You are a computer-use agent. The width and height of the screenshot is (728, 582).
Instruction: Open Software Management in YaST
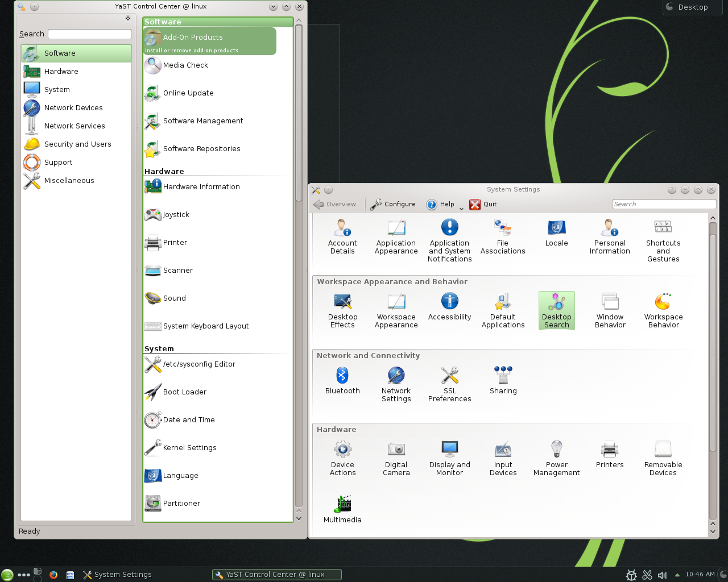coord(194,121)
